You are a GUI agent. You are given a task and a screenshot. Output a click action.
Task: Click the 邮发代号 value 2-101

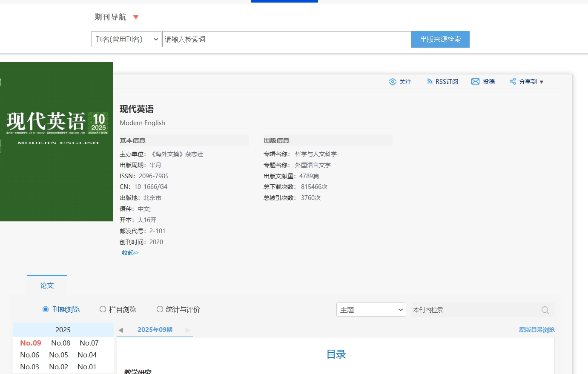click(x=157, y=231)
